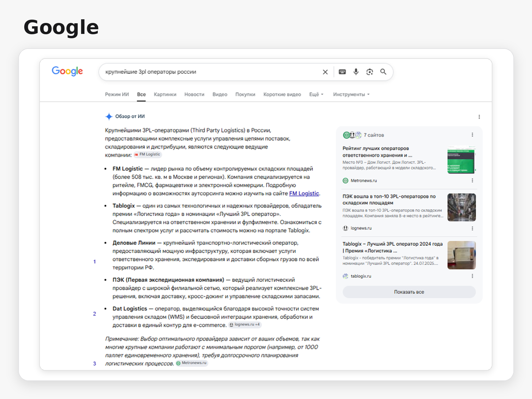Click the Показать все button

409,292
